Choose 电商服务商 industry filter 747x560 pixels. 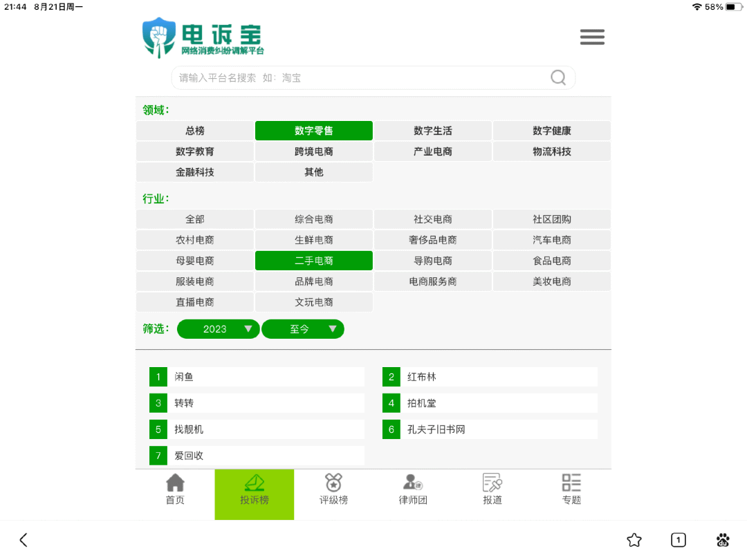(432, 281)
